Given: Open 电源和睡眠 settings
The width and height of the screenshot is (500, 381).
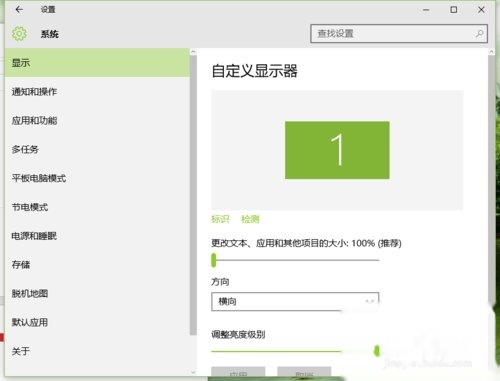Looking at the screenshot, I should [97, 236].
